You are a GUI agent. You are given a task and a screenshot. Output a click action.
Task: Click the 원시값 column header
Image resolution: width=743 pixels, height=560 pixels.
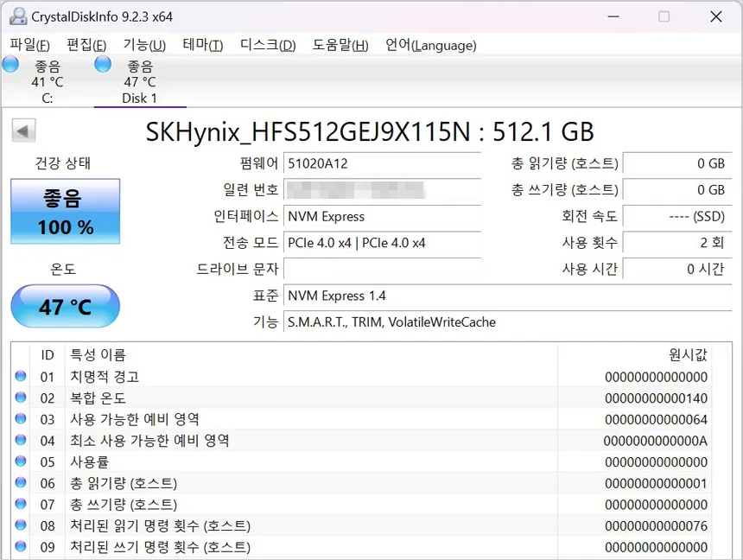[x=688, y=355]
